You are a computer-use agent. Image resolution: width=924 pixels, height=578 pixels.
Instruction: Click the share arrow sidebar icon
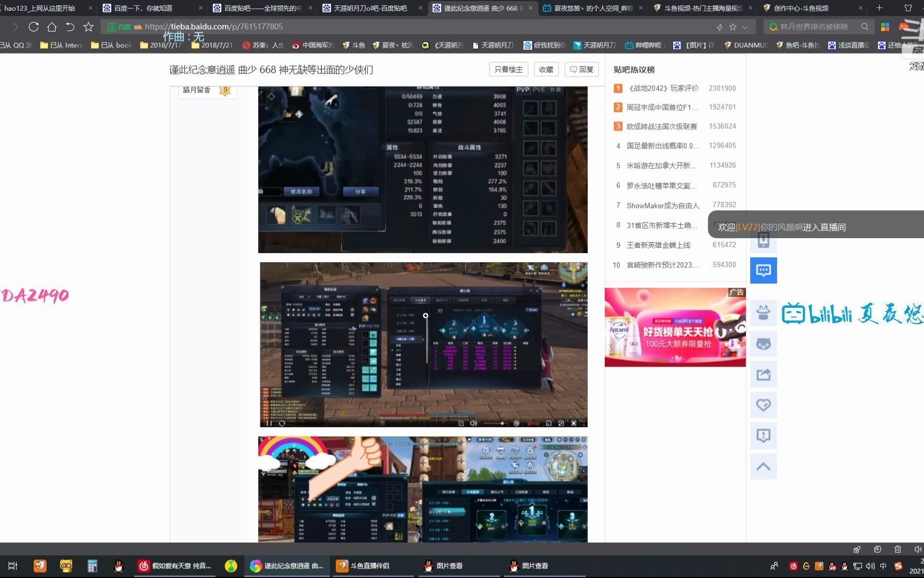click(764, 374)
